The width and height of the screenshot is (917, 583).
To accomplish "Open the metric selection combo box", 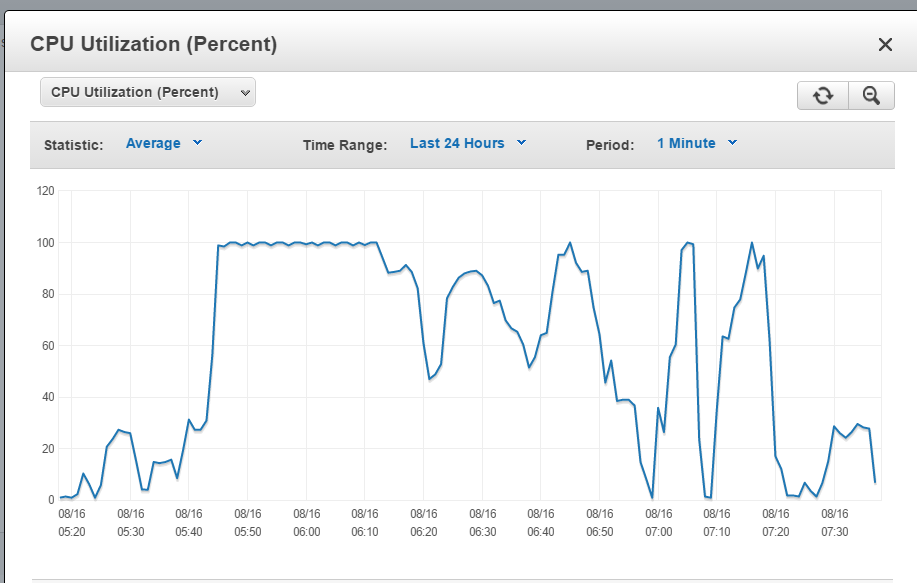I will [147, 91].
